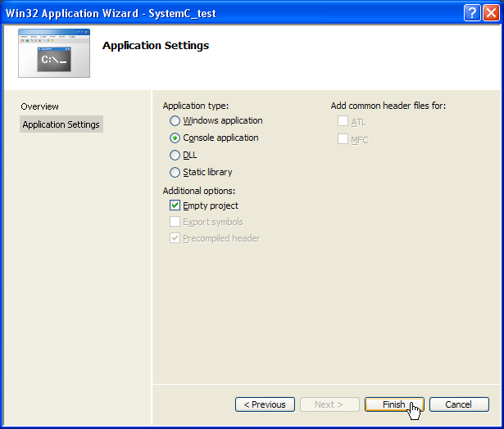The width and height of the screenshot is (504, 429).
Task: Select the DLL application type
Action: [175, 155]
